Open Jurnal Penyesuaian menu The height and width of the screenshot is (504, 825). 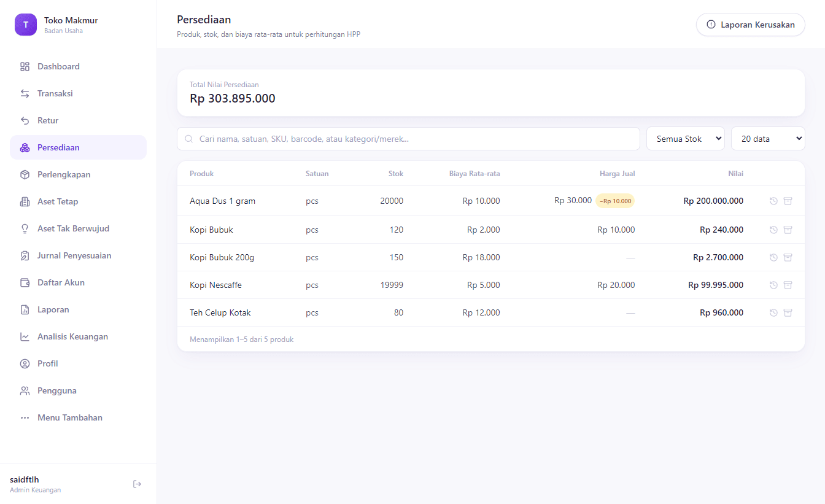click(78, 255)
